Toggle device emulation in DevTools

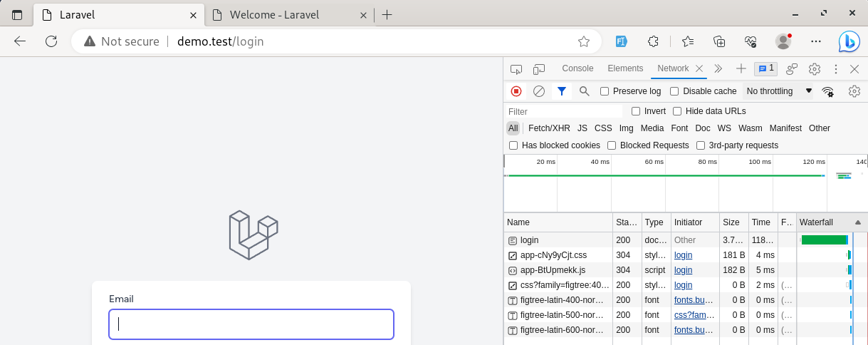click(x=539, y=69)
